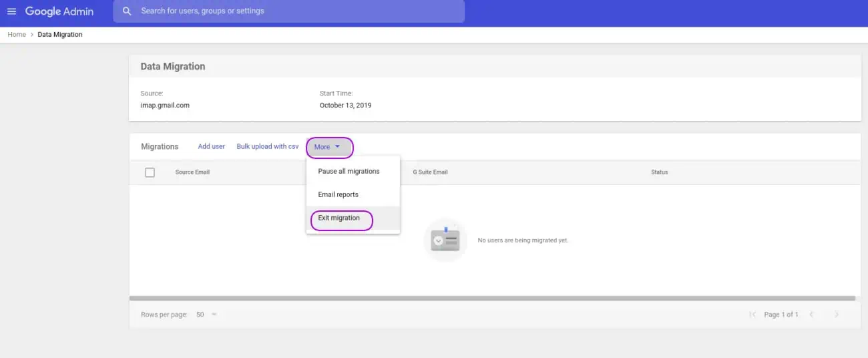Viewport: 868px width, 358px height.
Task: Focus the search users, groups or settings field
Action: [288, 11]
